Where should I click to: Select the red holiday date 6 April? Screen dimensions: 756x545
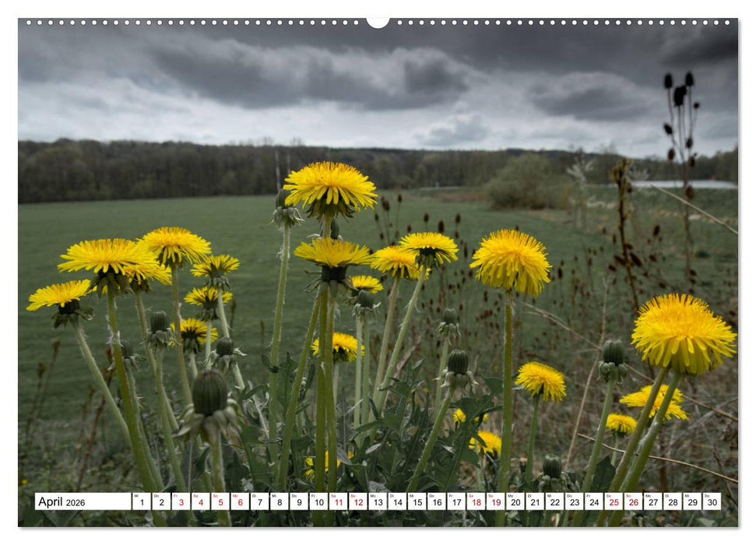pos(240,504)
